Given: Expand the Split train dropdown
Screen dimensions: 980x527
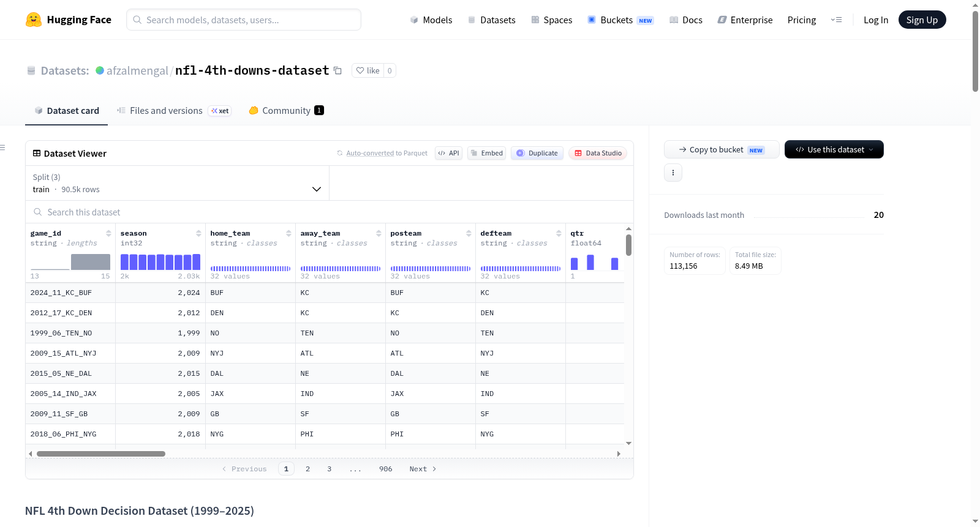Looking at the screenshot, I should 177,183.
